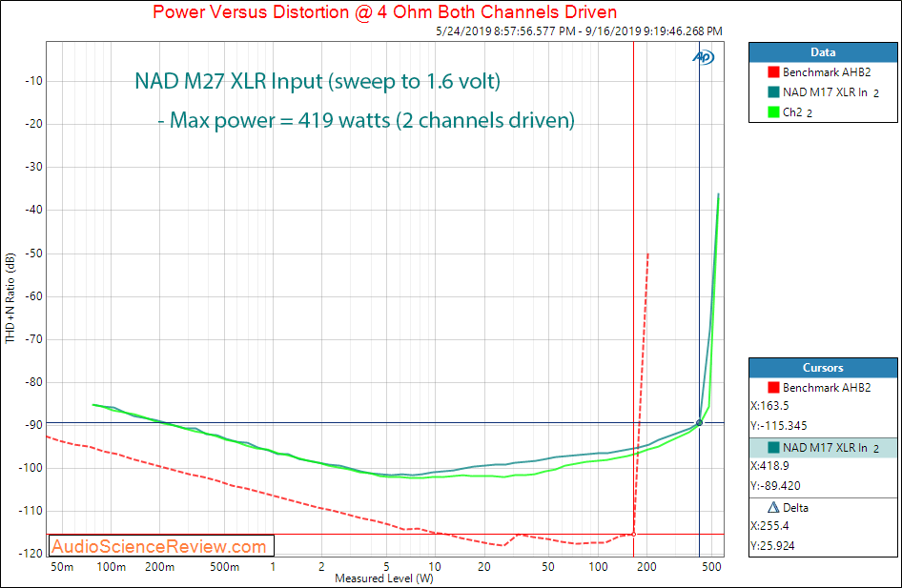Click the -50 tick on the THD+N axis

34,253
